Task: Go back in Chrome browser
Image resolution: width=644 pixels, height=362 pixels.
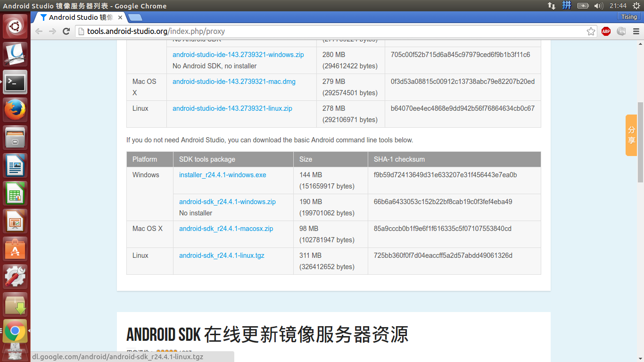Action: click(39, 32)
